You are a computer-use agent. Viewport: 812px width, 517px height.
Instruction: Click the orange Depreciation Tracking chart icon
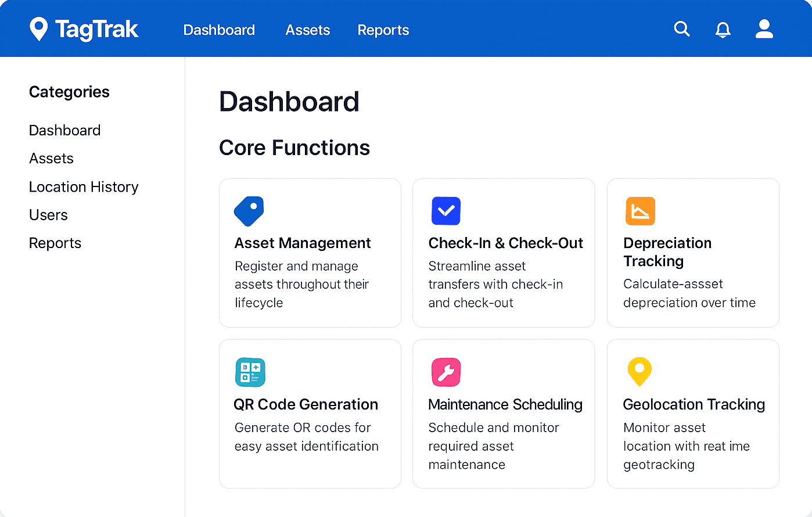click(640, 211)
